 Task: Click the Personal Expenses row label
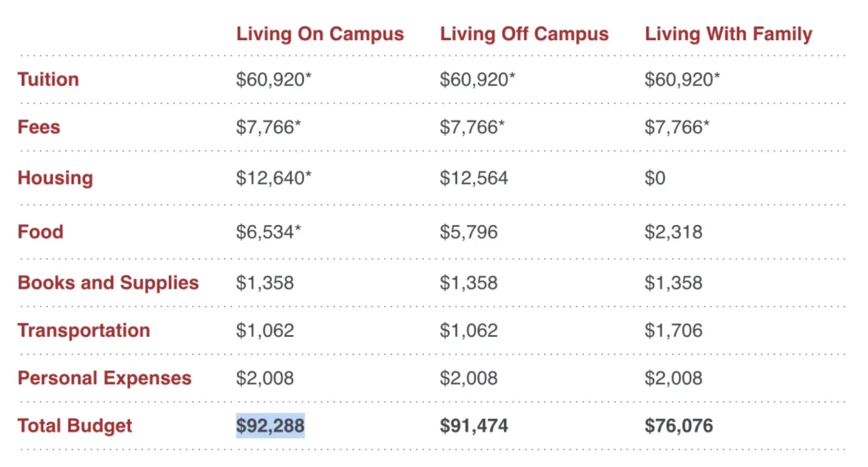coord(104,378)
